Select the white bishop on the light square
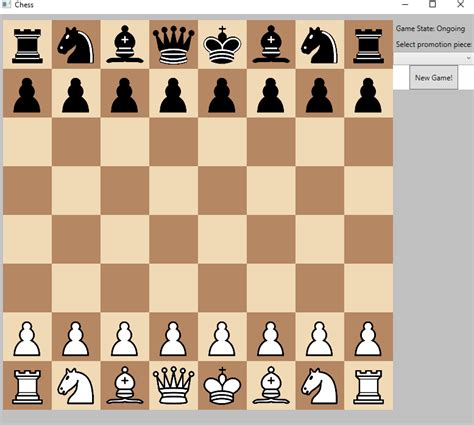This screenshot has width=474, height=425. point(271,386)
